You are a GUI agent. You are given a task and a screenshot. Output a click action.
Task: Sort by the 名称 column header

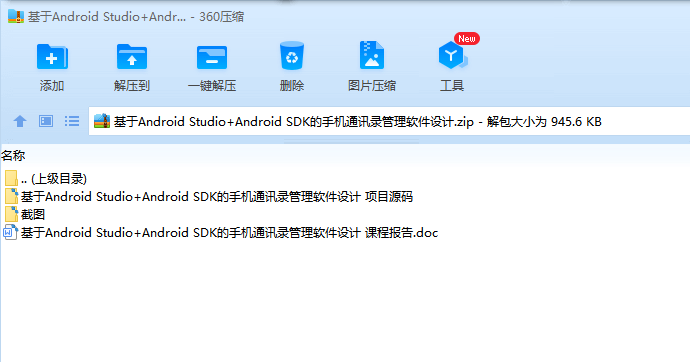click(x=13, y=155)
